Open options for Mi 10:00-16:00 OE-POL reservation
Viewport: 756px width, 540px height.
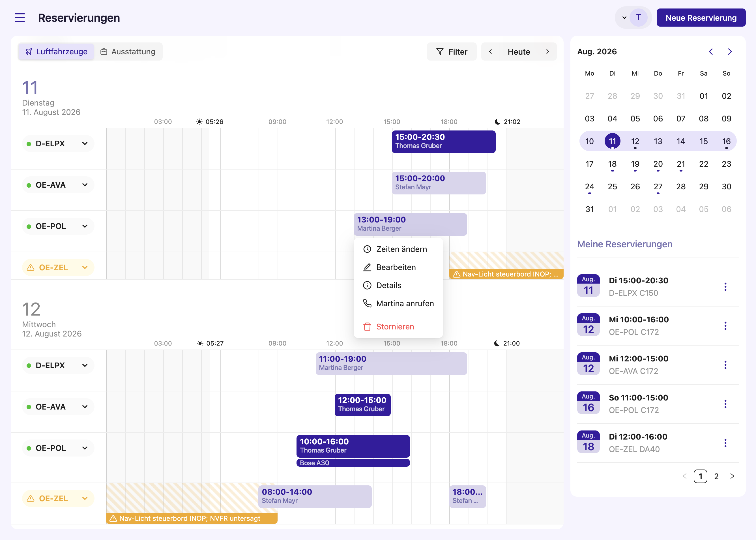tap(725, 326)
